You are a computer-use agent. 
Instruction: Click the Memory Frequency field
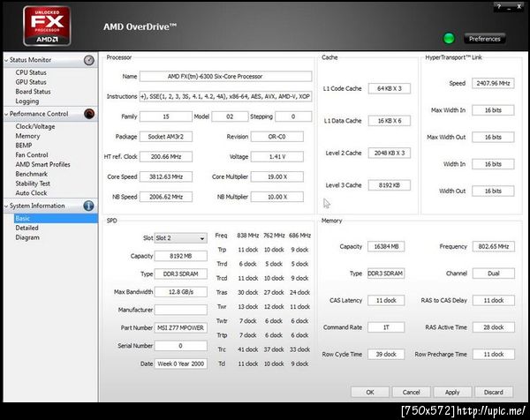494,246
